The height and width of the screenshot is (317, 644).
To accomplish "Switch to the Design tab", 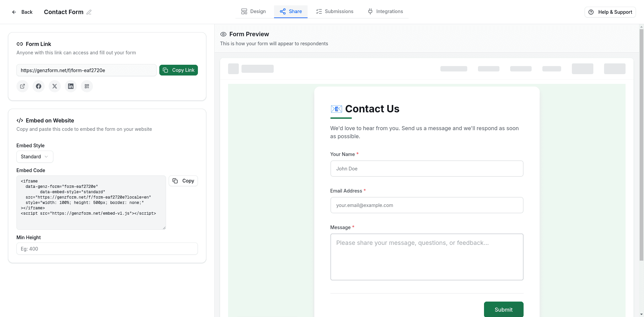I will pyautogui.click(x=254, y=11).
